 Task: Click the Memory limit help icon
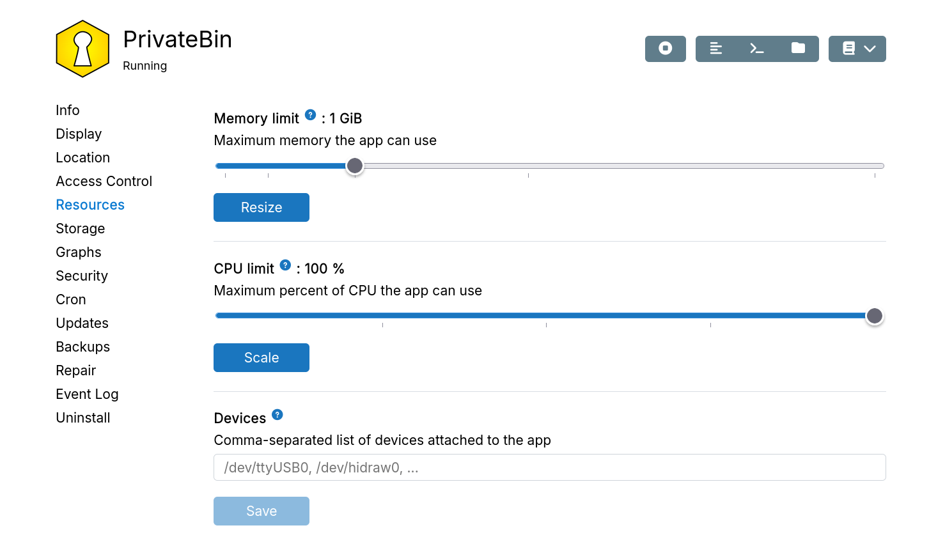pos(310,114)
